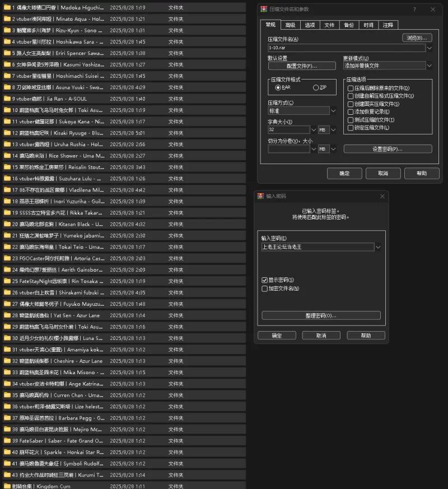Click folder icon of 3 Rizu-Kyun row

tap(7, 30)
